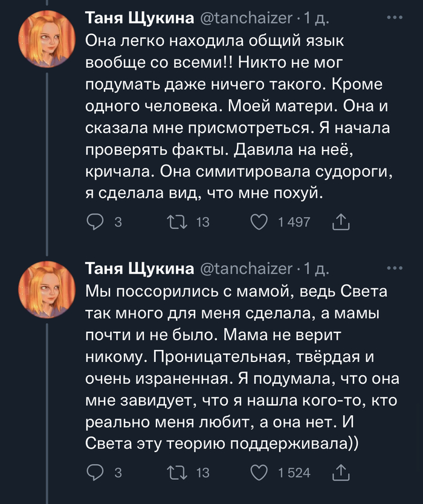
Task: Like the second tweet with 1 524 likes
Action: coord(259,473)
